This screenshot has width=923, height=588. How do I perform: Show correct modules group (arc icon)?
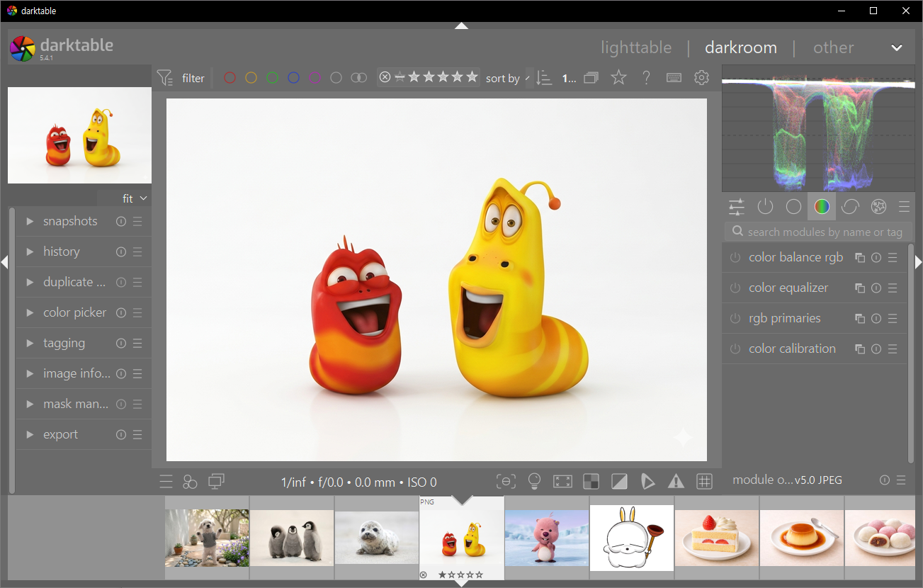[850, 207]
